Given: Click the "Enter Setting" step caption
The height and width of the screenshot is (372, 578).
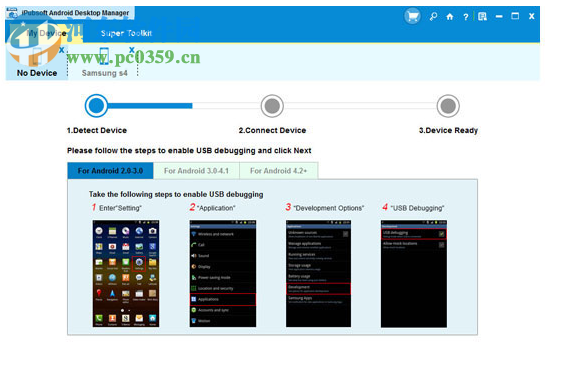Looking at the screenshot, I should click(x=120, y=208).
